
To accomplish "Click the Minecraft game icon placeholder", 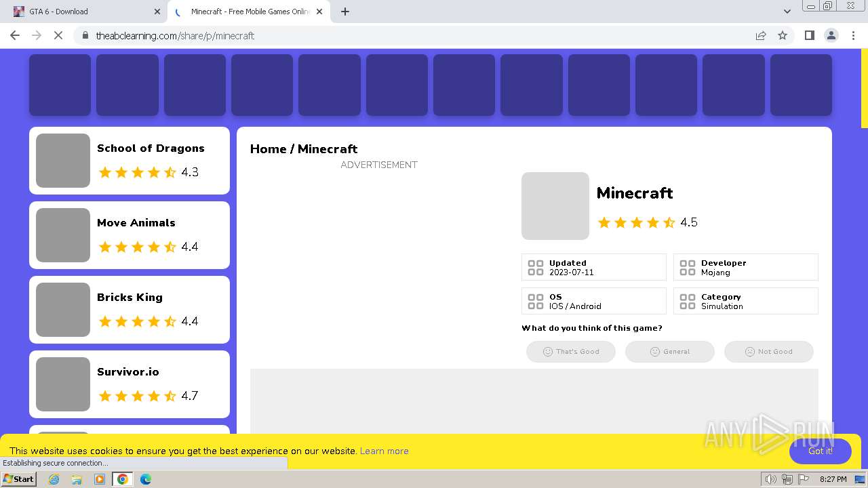I will (555, 206).
